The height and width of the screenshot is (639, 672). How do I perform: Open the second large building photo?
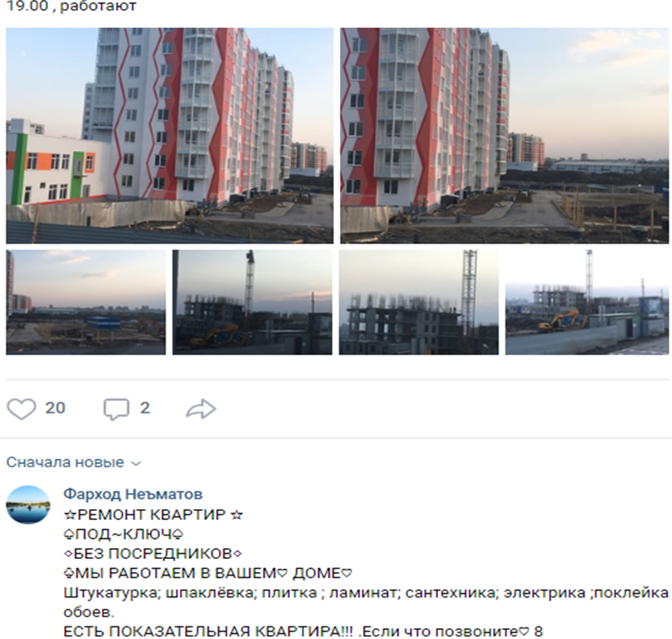tap(505, 136)
